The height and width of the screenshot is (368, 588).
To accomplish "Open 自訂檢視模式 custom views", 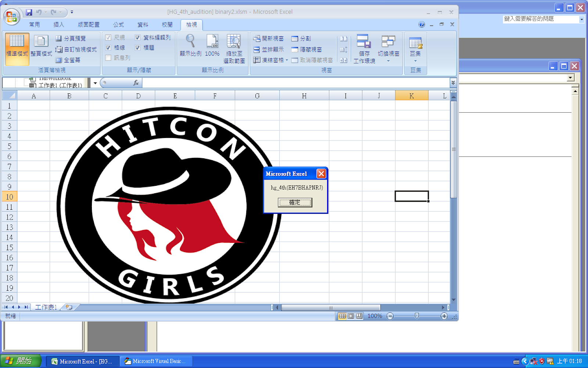I will (x=76, y=49).
